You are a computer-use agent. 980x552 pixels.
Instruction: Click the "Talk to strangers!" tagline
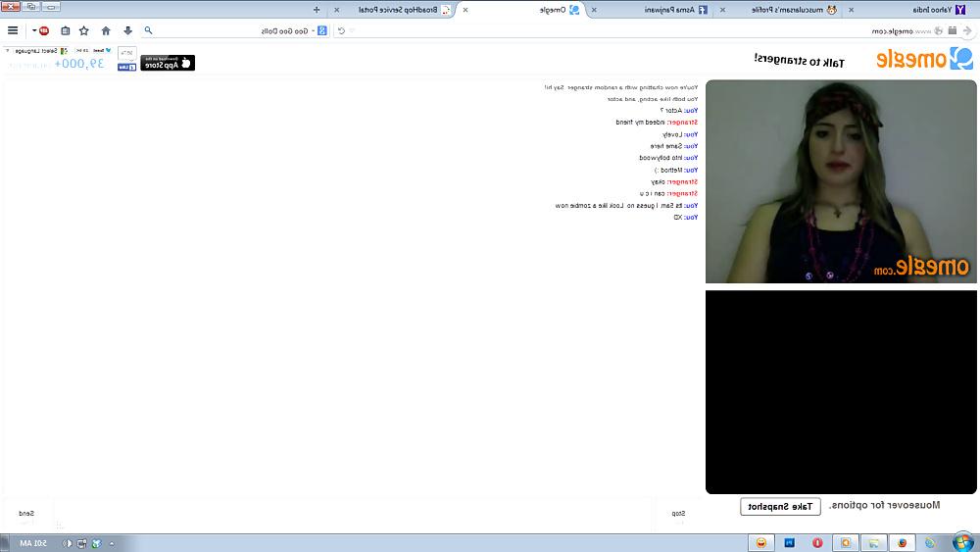(x=799, y=61)
